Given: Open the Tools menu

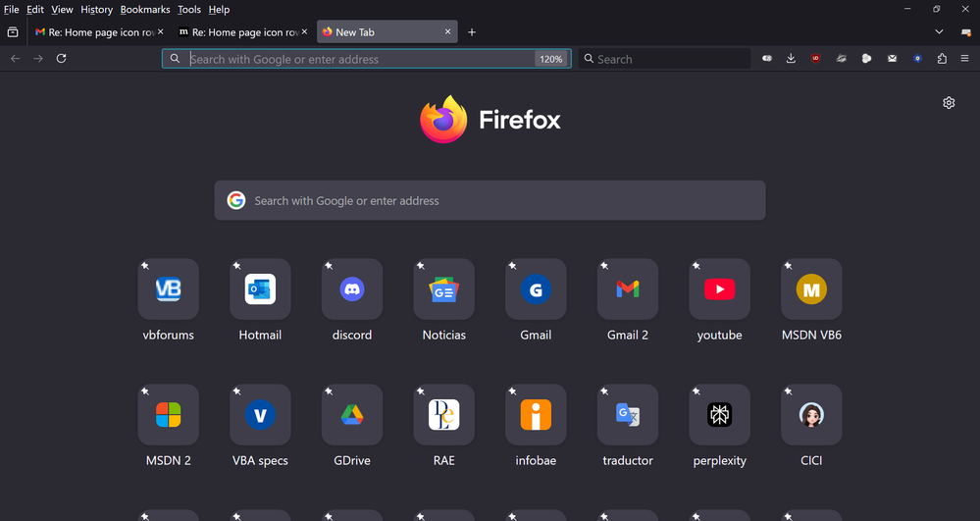Looking at the screenshot, I should coord(188,10).
